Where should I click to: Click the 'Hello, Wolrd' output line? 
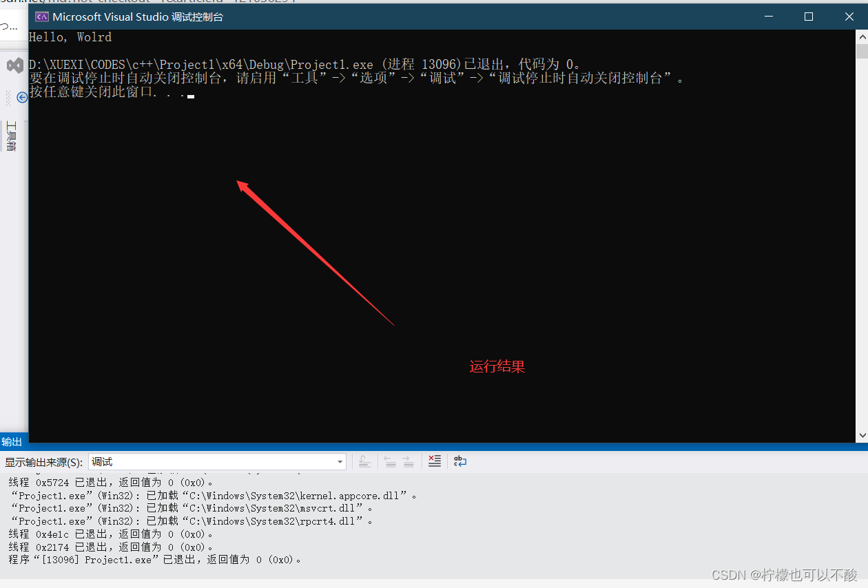click(70, 37)
